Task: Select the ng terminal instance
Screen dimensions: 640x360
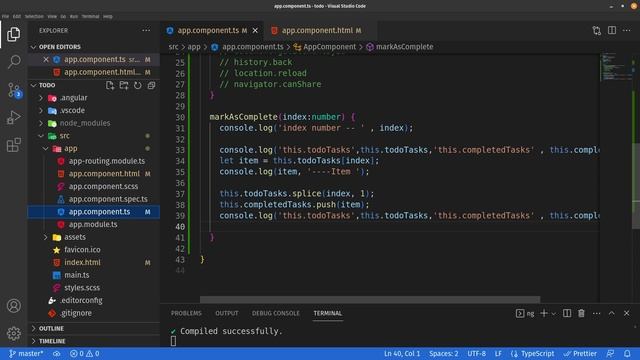Action: coord(525,313)
